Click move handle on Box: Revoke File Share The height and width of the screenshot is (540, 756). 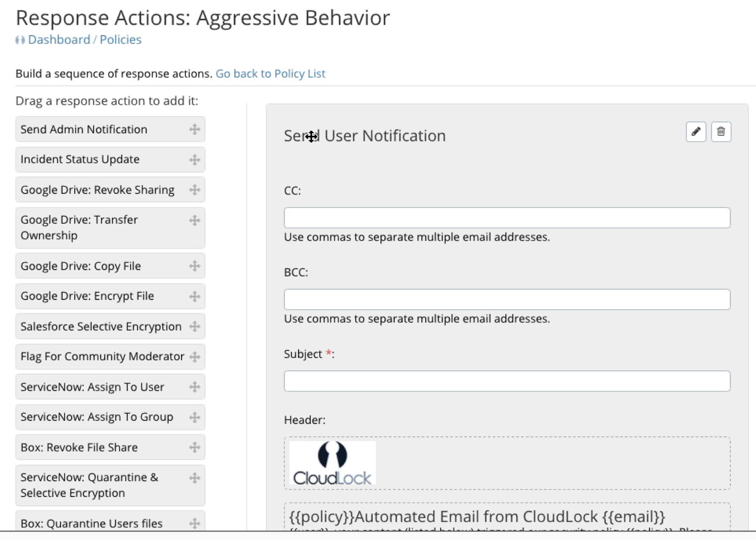pos(194,447)
